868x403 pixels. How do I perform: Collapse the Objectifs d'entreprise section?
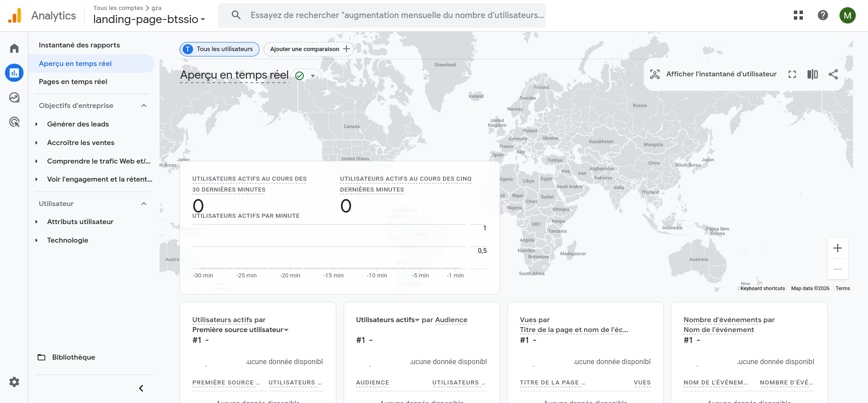pos(144,106)
